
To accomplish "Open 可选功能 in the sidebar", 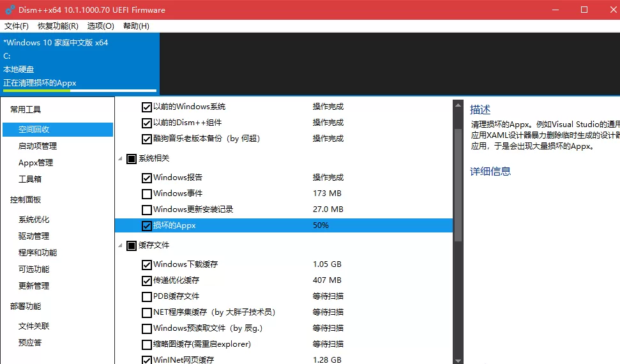I will (34, 269).
